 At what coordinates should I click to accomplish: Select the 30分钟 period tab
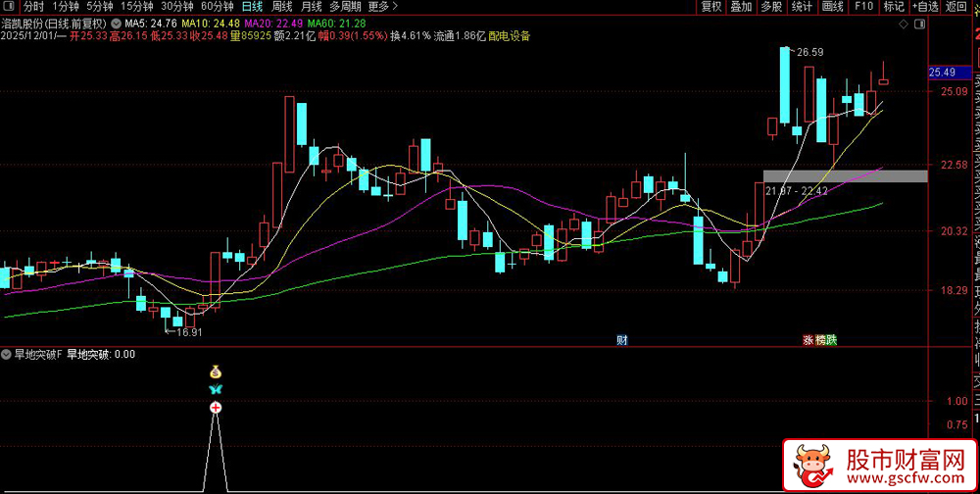coord(176,7)
